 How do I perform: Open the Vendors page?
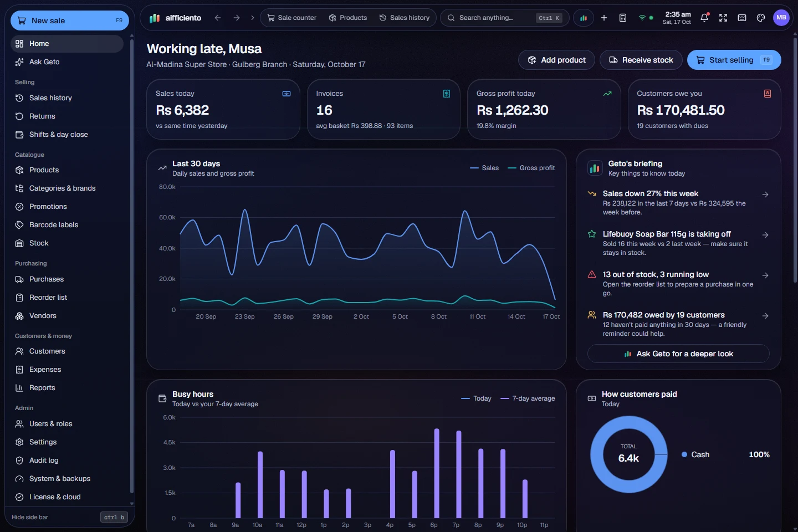[66, 315]
